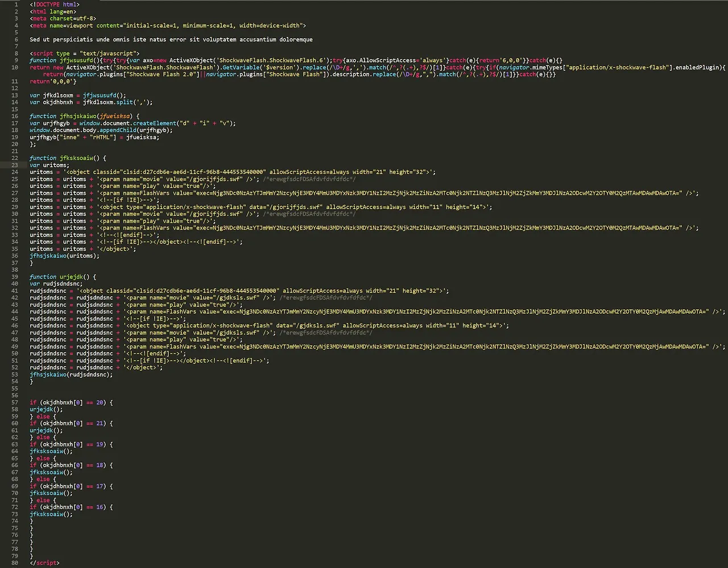
Task: Click the "Sed ut perspiciatis" sentence
Action: [171, 39]
